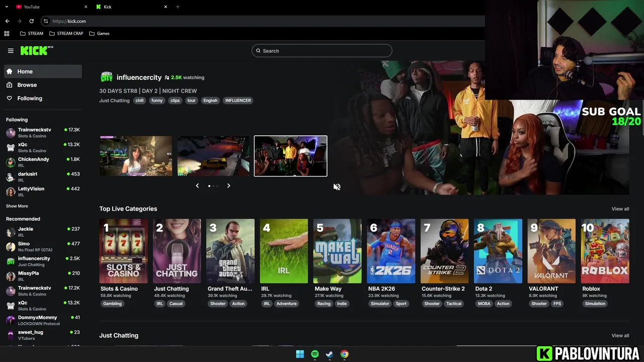The image size is (644, 362).
Task: Open Slots & Casino category card
Action: pyautogui.click(x=123, y=251)
